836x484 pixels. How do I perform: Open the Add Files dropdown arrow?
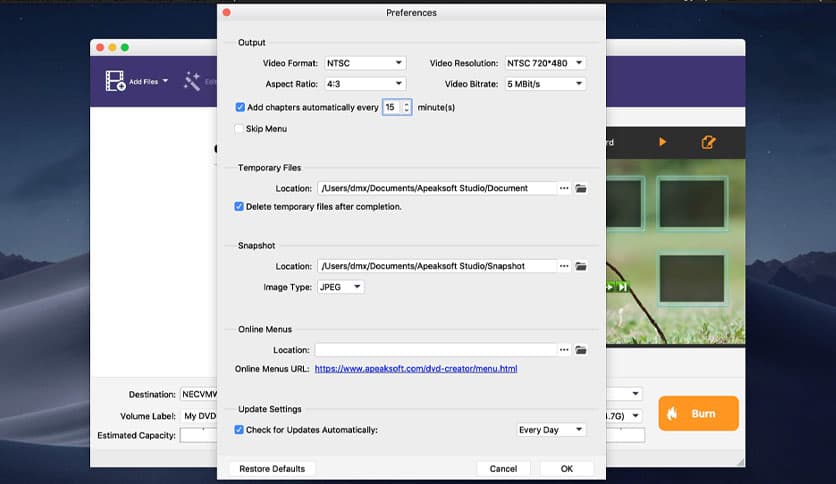click(x=165, y=81)
